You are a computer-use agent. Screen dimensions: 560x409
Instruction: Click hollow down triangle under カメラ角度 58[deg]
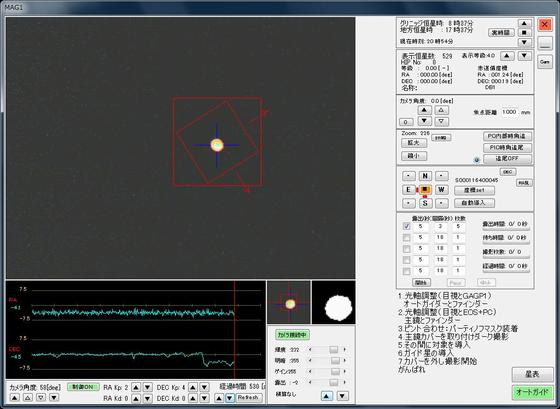41,397
